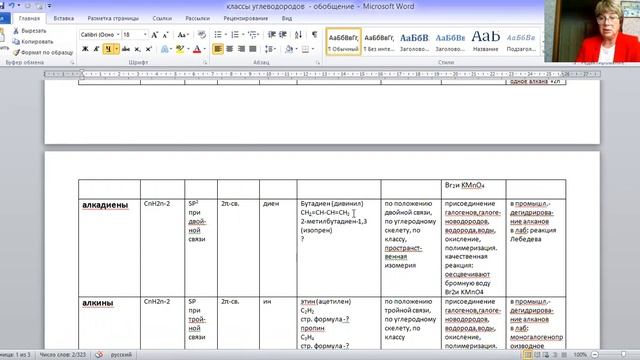Click the Borders icon
This screenshot has height=360, width=640.
click(x=305, y=49)
